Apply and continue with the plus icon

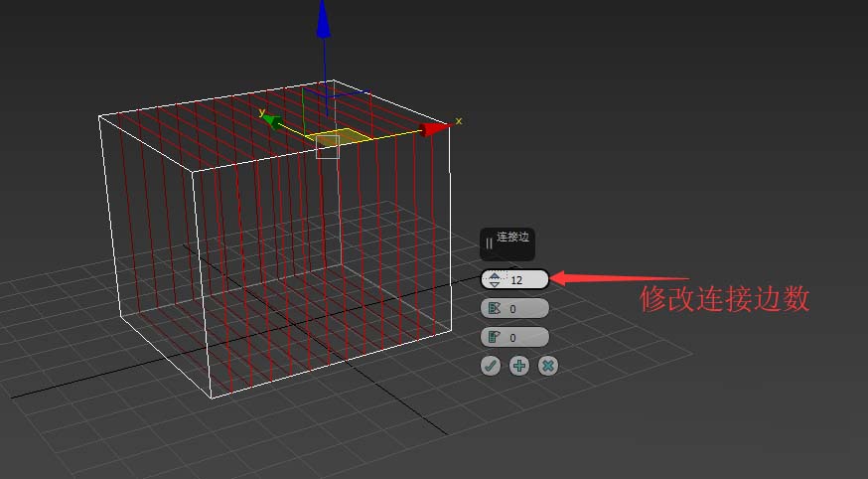coord(518,366)
